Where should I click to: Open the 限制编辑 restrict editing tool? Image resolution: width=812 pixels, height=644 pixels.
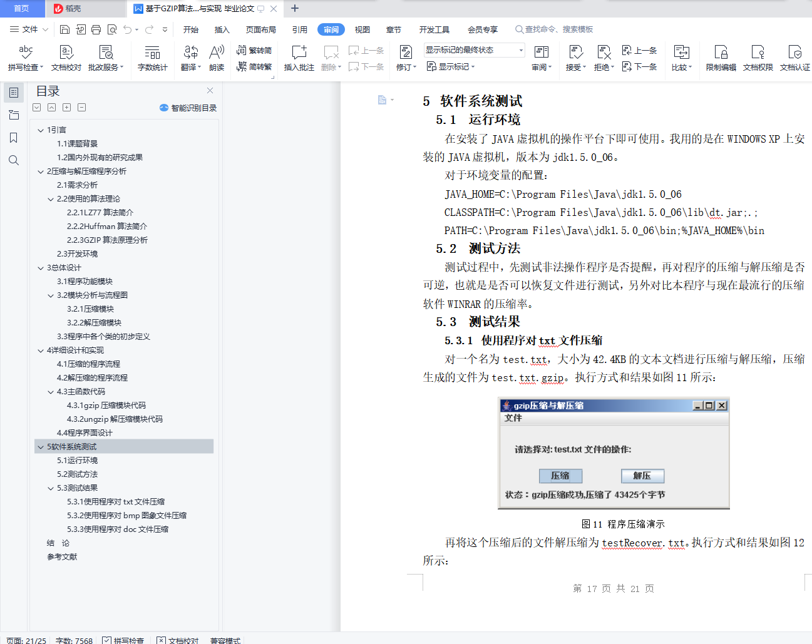tap(721, 58)
